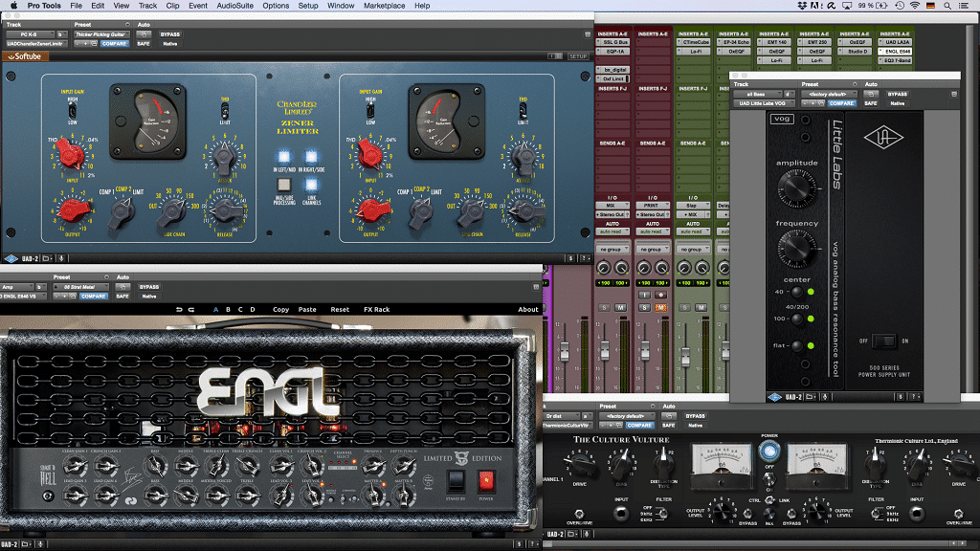Select the flat setting on VOG
Viewport: 980px width, 551px height.
pyautogui.click(x=797, y=345)
